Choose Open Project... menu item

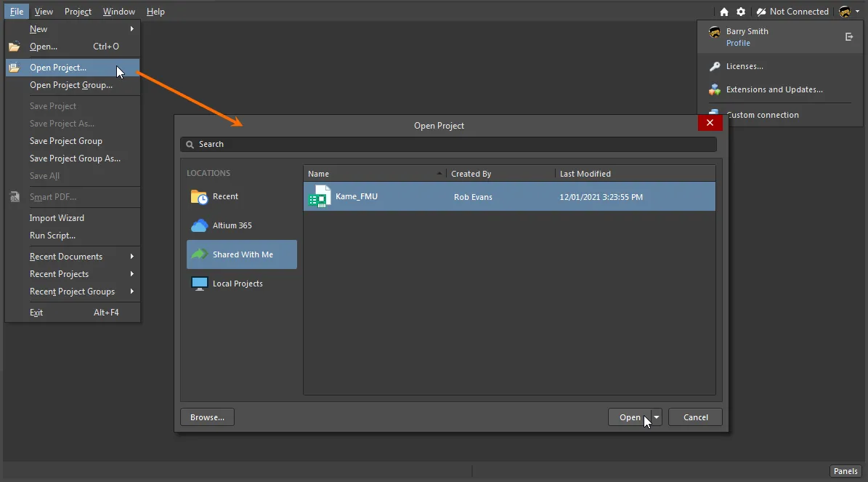pyautogui.click(x=73, y=68)
